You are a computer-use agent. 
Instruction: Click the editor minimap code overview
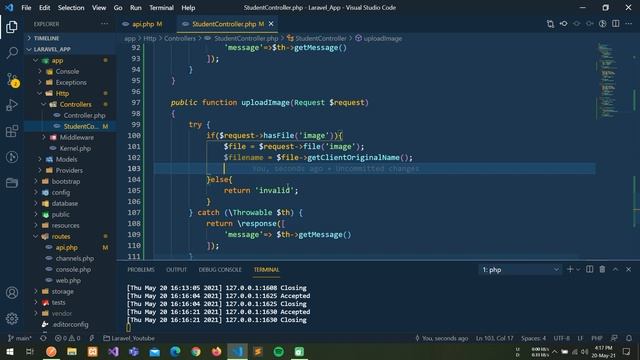pos(607,80)
